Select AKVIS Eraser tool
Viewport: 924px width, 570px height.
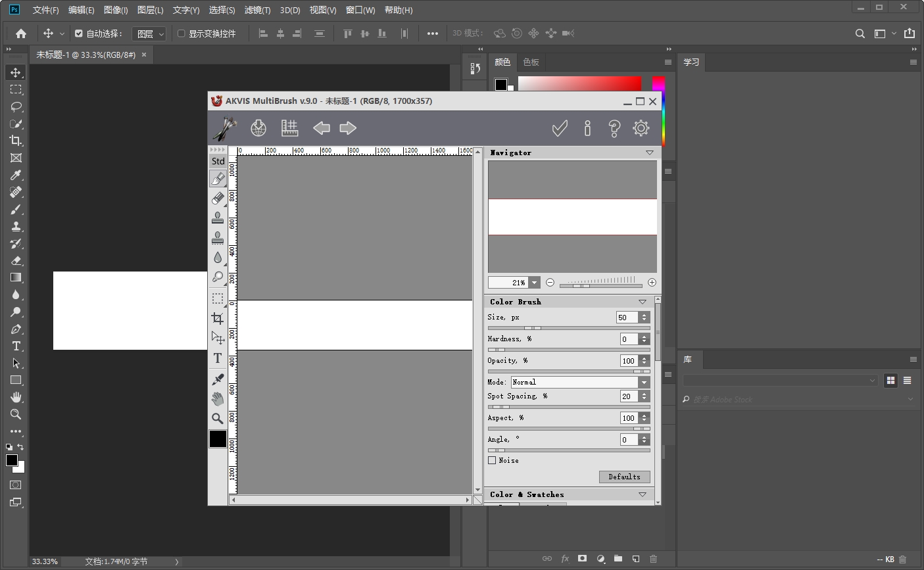218,199
